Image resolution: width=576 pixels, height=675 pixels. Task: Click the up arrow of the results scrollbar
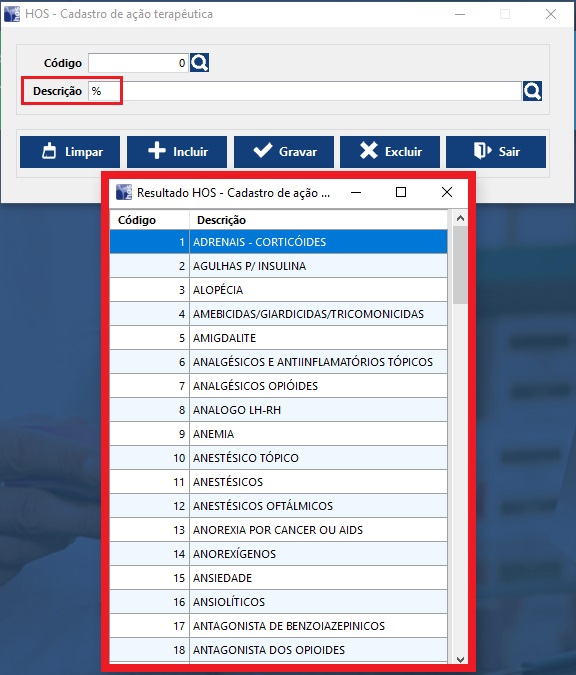pyautogui.click(x=460, y=218)
